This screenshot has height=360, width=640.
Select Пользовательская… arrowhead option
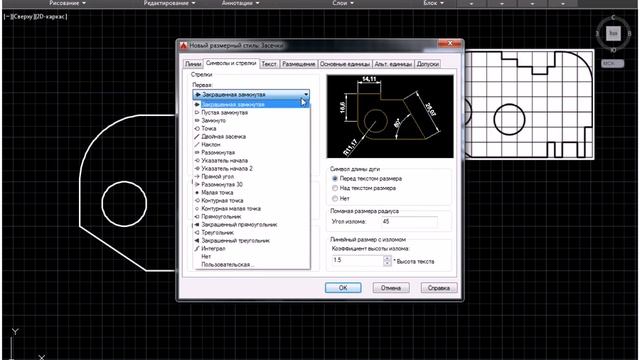pyautogui.click(x=251, y=264)
